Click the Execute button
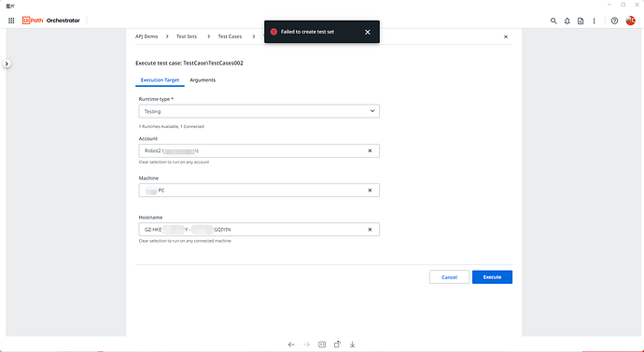The height and width of the screenshot is (352, 644). [x=492, y=277]
